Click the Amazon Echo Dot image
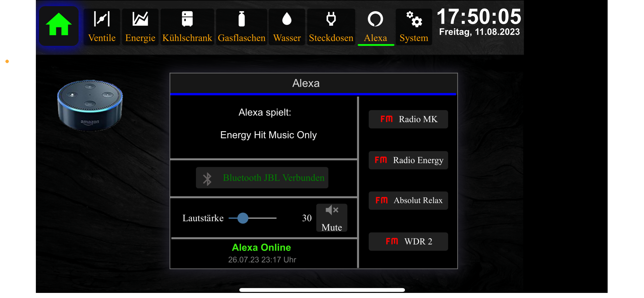This screenshot has height=298, width=644. (x=90, y=105)
